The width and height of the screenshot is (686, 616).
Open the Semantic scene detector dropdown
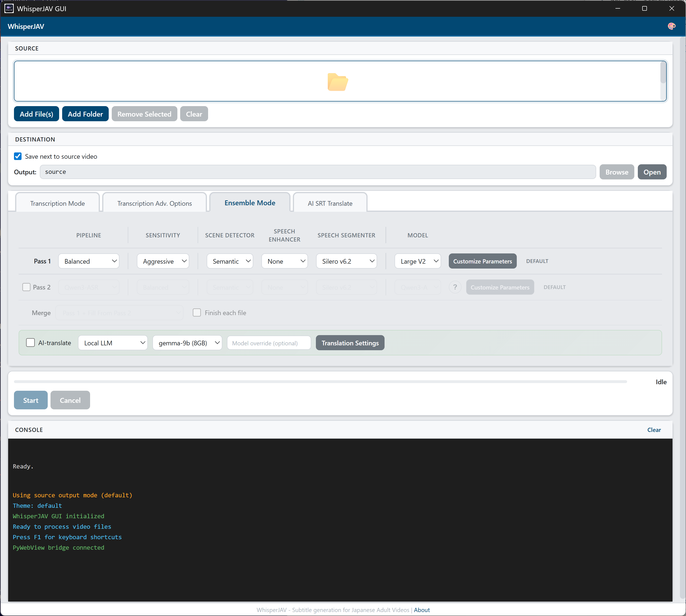230,261
